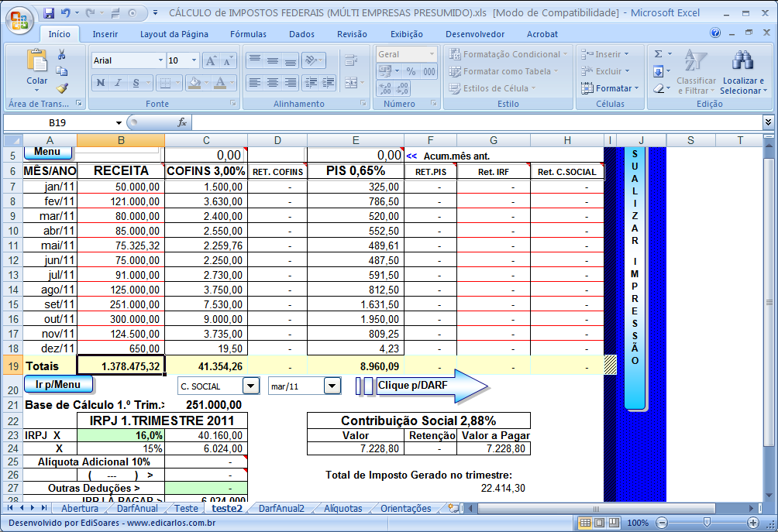778x532 pixels.
Task: Switch to the Fórmulas ribbon tab
Action: [249, 33]
